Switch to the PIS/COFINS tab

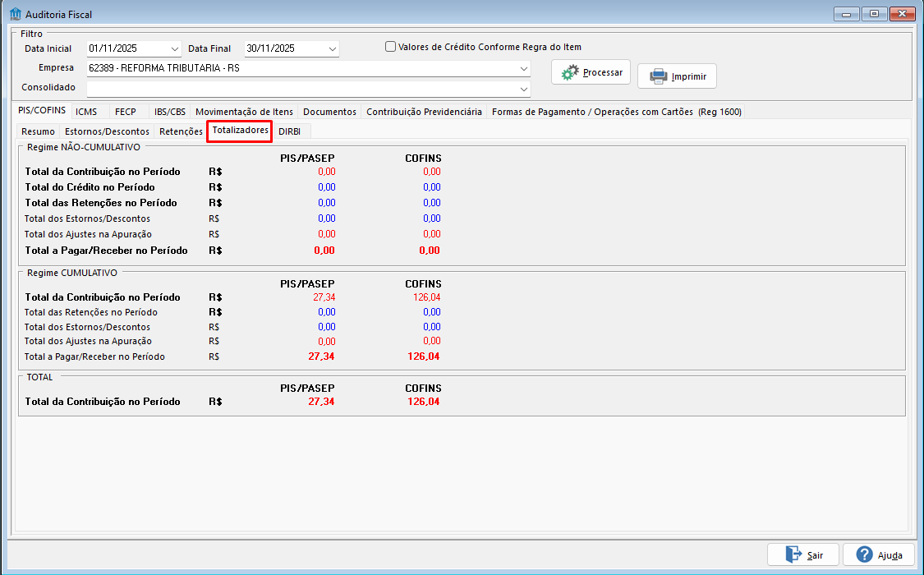pos(42,111)
